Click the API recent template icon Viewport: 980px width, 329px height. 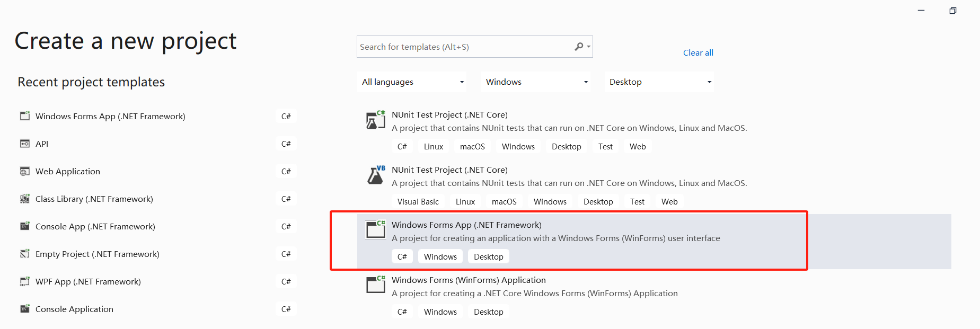[25, 144]
